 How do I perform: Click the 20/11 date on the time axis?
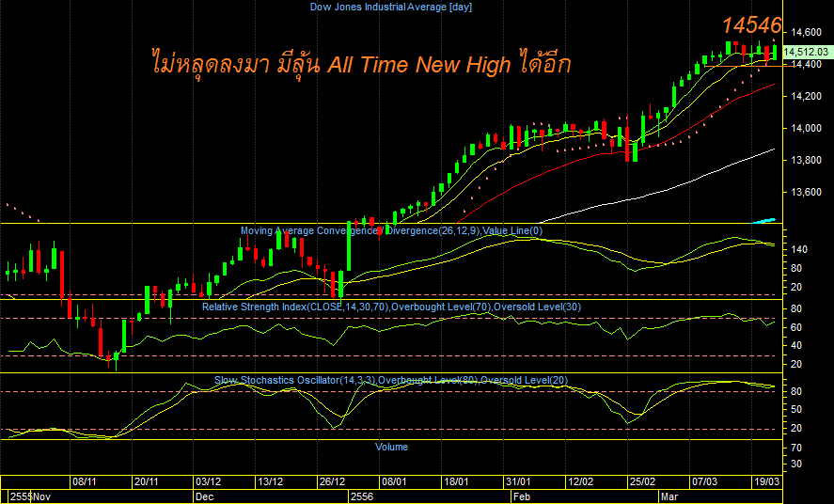point(147,481)
